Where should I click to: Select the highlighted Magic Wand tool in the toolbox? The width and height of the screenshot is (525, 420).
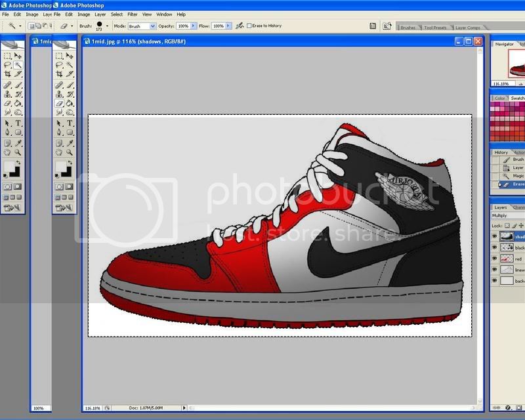coord(18,65)
